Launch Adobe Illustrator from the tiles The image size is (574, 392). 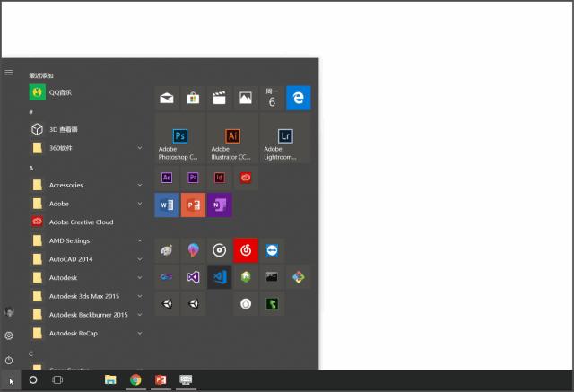232,138
